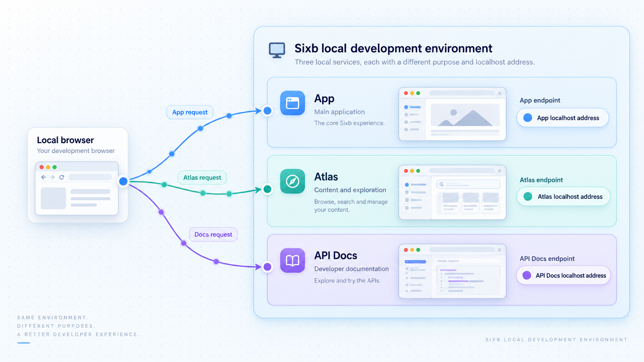Open the API Docs localhost address pill
This screenshot has height=362, width=644.
tap(563, 275)
